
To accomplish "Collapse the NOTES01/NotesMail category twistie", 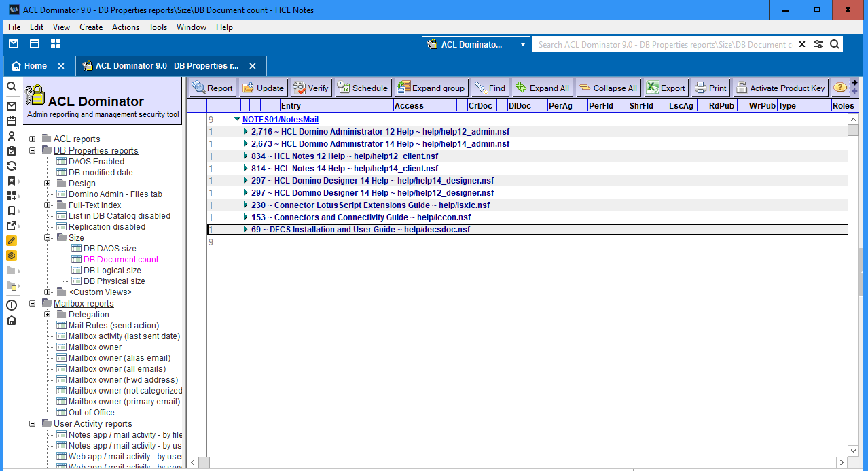I will pos(236,120).
